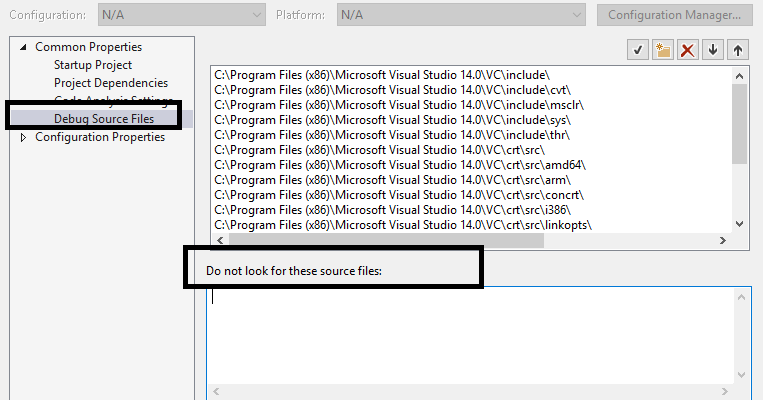Move selected directory up with arrow icon
The image size is (763, 400).
click(x=737, y=49)
